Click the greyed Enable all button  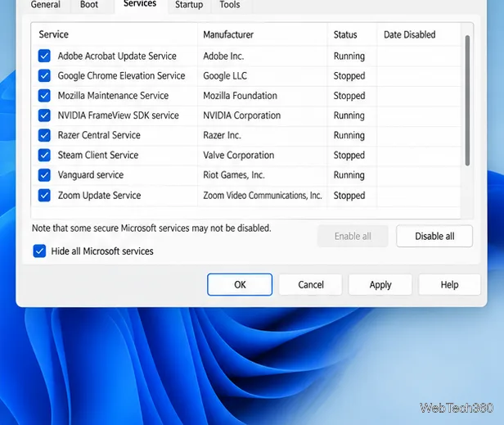click(353, 236)
